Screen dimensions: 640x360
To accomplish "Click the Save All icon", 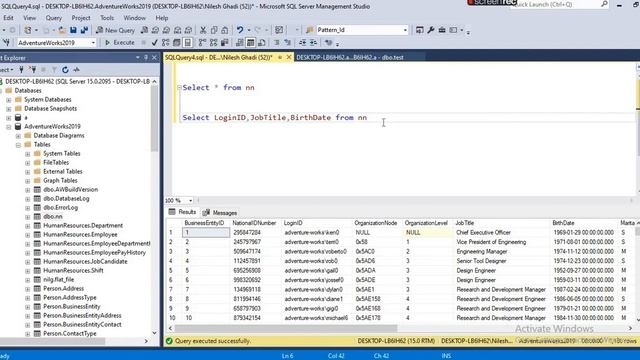I will (84, 30).
